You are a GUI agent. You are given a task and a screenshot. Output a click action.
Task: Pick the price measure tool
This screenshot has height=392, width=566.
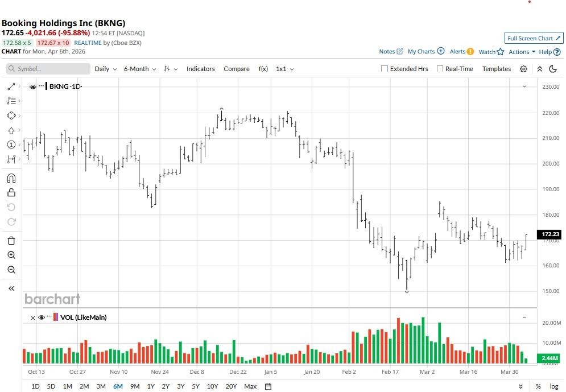tap(11, 159)
